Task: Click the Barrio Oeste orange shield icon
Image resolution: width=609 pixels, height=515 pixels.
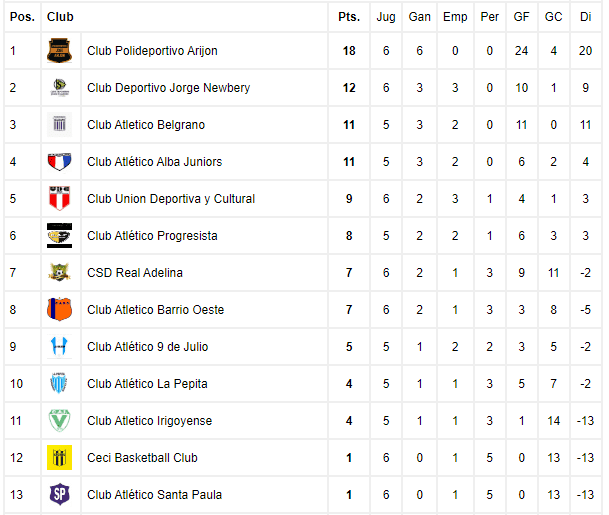Action: point(59,309)
